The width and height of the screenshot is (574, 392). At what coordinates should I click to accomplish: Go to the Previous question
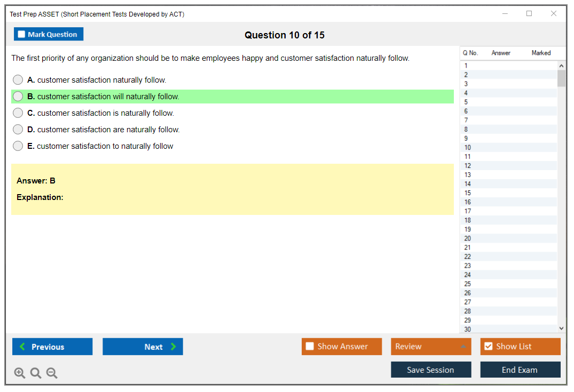[52, 347]
